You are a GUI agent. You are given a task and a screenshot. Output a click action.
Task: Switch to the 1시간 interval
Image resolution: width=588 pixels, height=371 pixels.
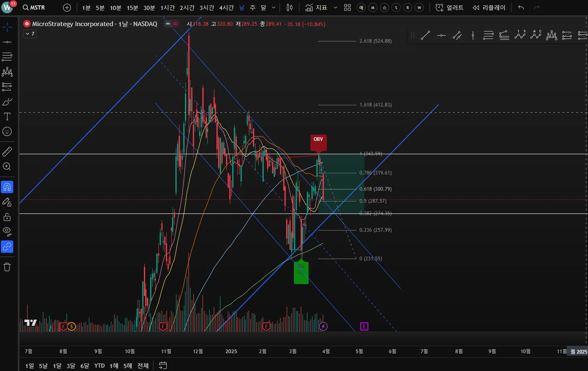[168, 8]
